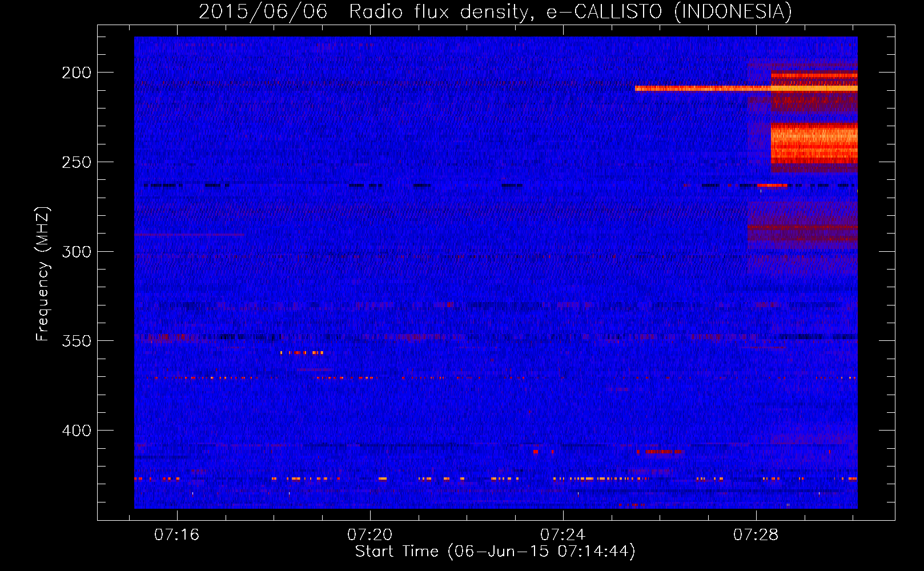Click the red dashes near 357 MHz
Image resolution: width=924 pixels, height=571 pixels.
(302, 353)
